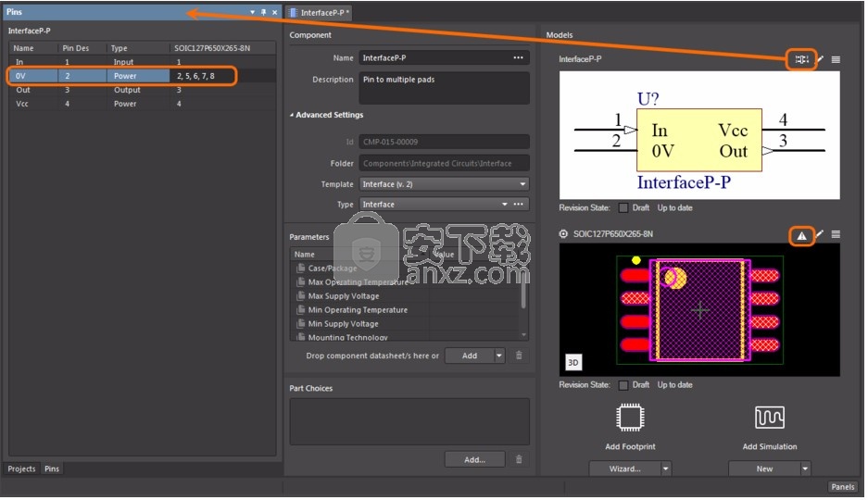Screen dimensions: 868x500
Task: Toggle the footprint Revision State Draft checkbox
Action: (x=623, y=385)
